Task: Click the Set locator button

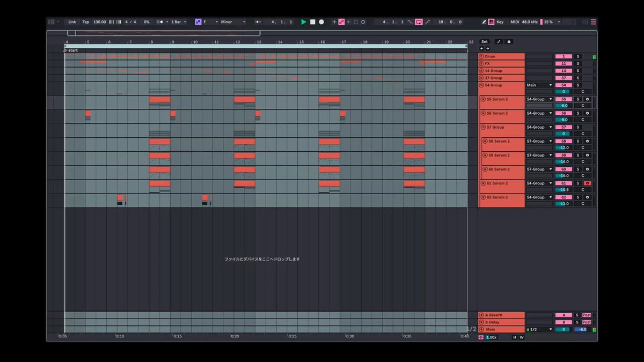Action: pyautogui.click(x=485, y=41)
